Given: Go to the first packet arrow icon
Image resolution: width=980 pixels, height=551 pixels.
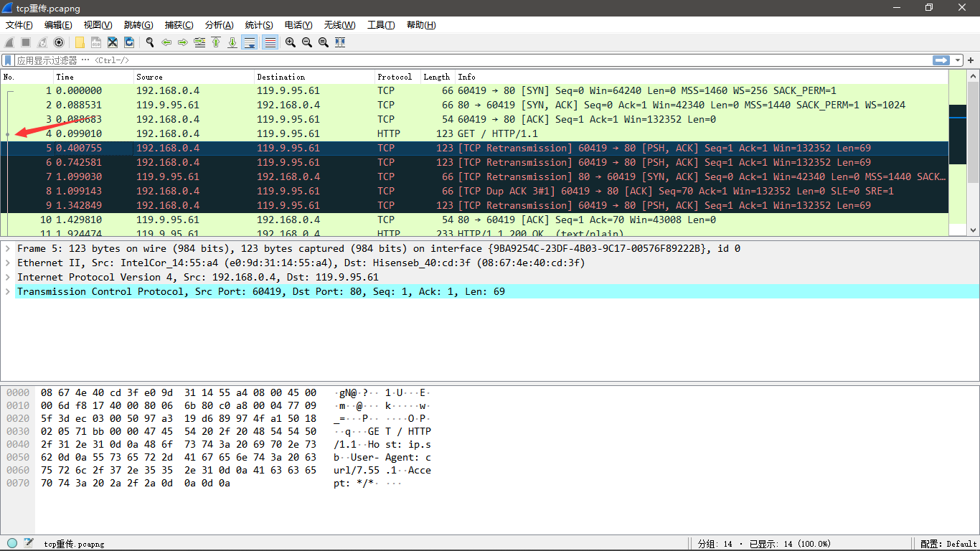Looking at the screenshot, I should click(x=216, y=42).
